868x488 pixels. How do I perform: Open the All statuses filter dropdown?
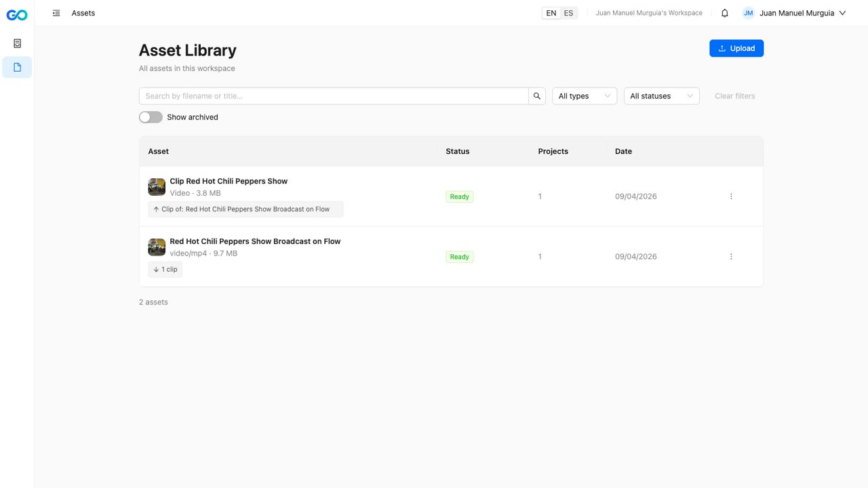point(661,96)
